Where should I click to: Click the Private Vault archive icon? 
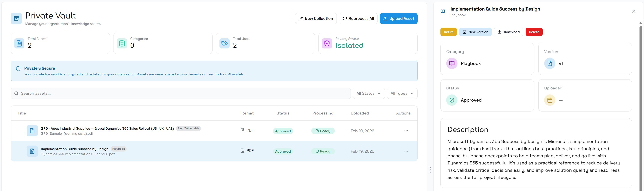click(x=16, y=19)
